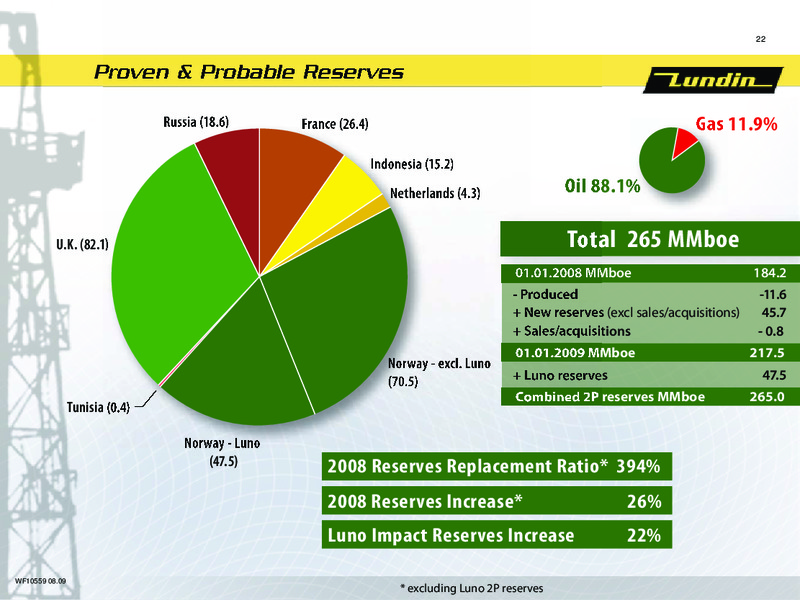Click the value 217.5
This screenshot has height=600, width=800.
[767, 353]
